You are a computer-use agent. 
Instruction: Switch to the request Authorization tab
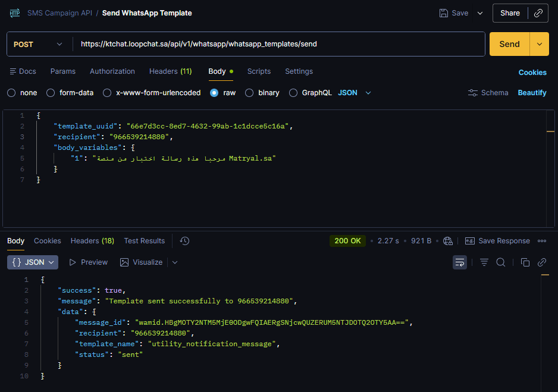click(x=112, y=71)
